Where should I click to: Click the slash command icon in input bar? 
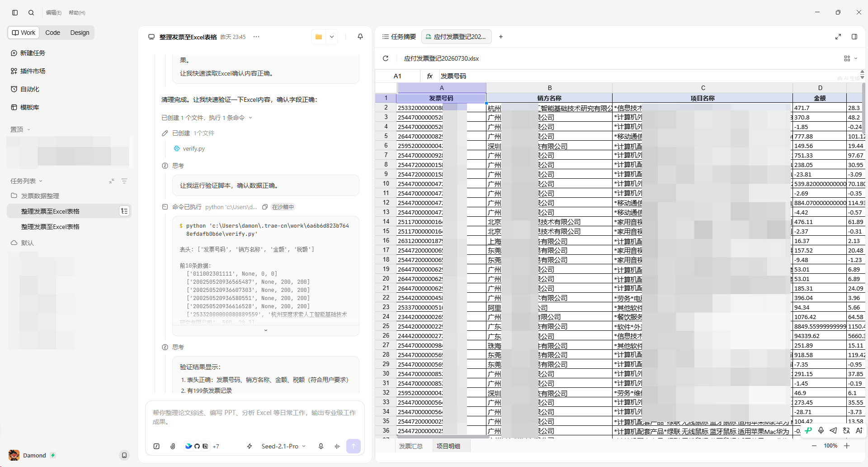(x=156, y=446)
